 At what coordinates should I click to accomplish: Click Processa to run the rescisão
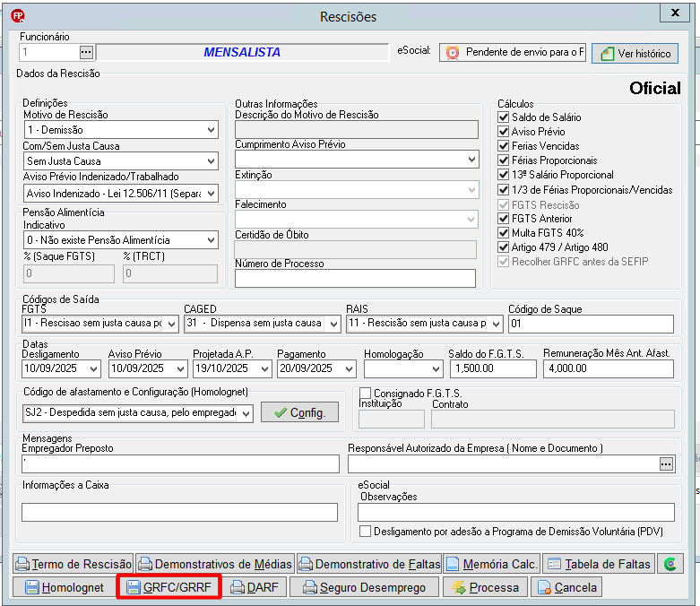click(485, 587)
